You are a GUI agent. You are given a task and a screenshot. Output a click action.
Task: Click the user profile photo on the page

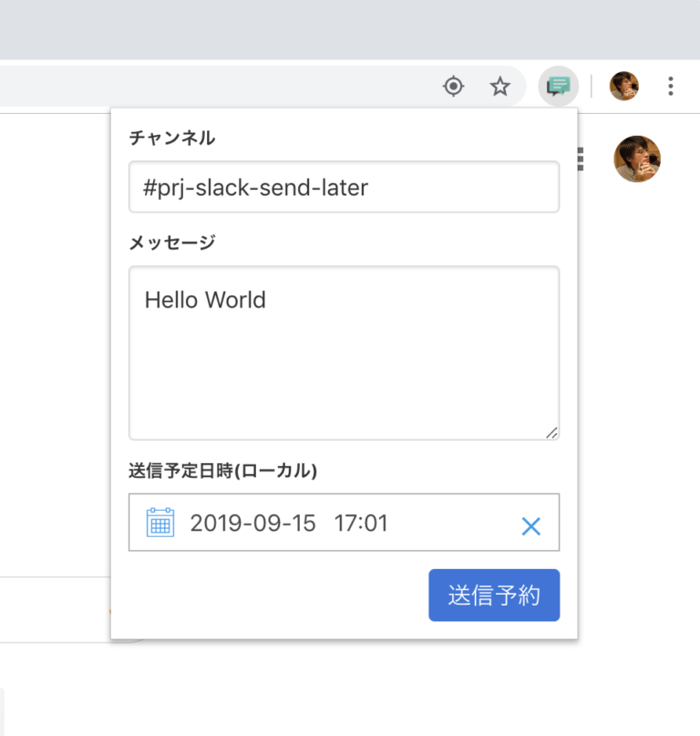637,159
